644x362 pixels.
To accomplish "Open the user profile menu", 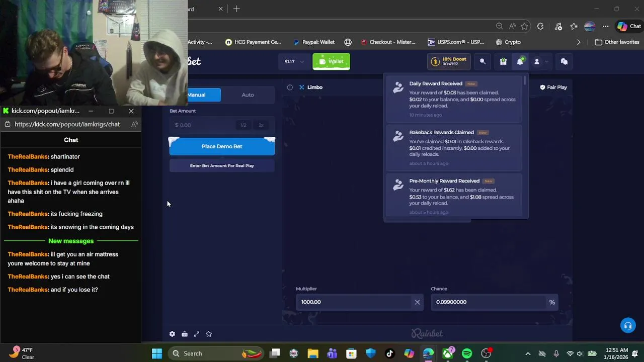I will [x=540, y=61].
